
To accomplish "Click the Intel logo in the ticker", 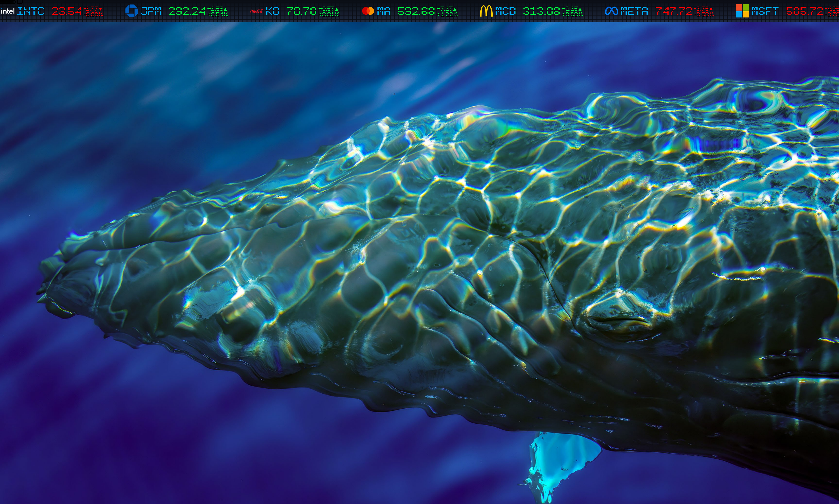I will [7, 11].
